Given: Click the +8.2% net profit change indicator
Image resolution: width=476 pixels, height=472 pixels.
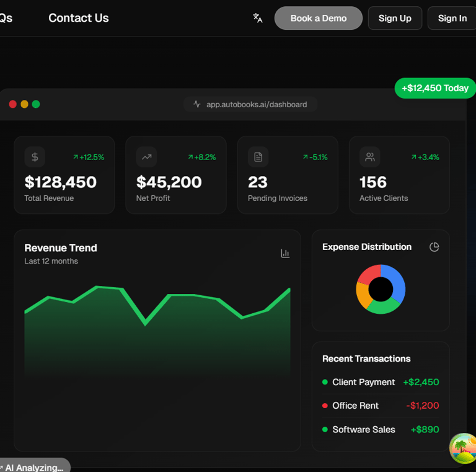Looking at the screenshot, I should click(x=202, y=157).
